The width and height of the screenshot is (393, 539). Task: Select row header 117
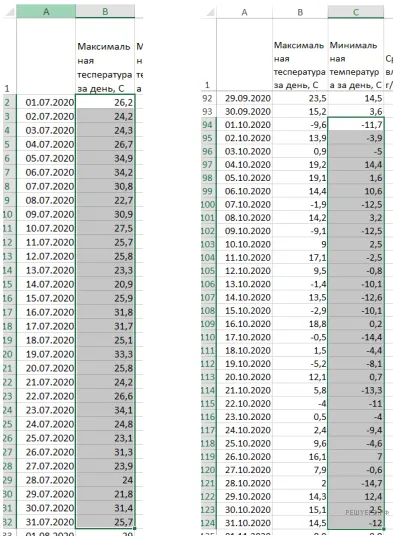pos(209,430)
